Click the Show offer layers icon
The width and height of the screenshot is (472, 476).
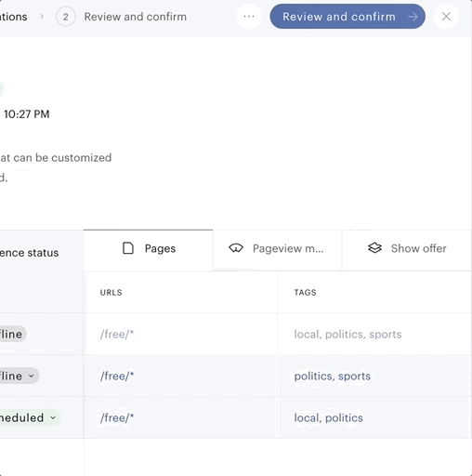tap(374, 248)
